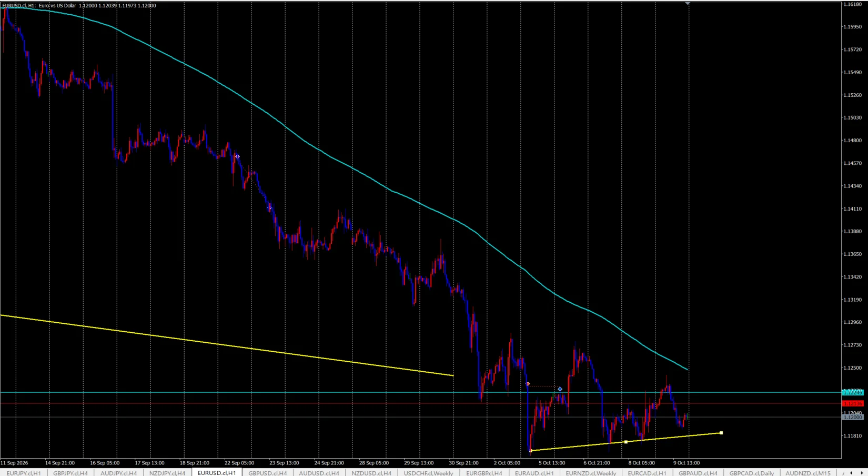Switch to the EURJPY.cl,H1 chart tab
The width and height of the screenshot is (868, 476).
tap(24, 473)
